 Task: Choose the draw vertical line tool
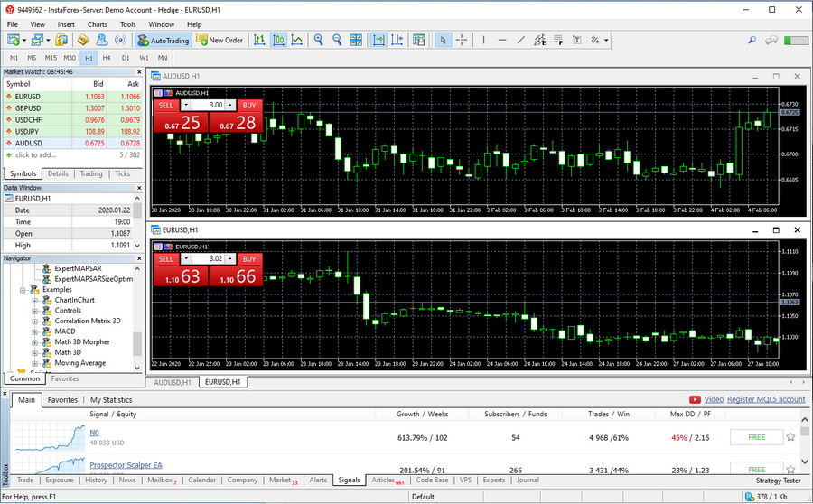(x=483, y=40)
